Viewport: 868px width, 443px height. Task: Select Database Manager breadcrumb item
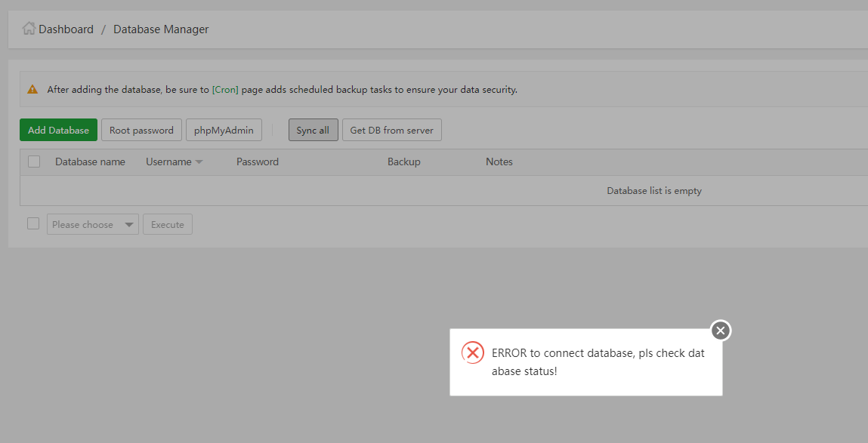coord(161,29)
